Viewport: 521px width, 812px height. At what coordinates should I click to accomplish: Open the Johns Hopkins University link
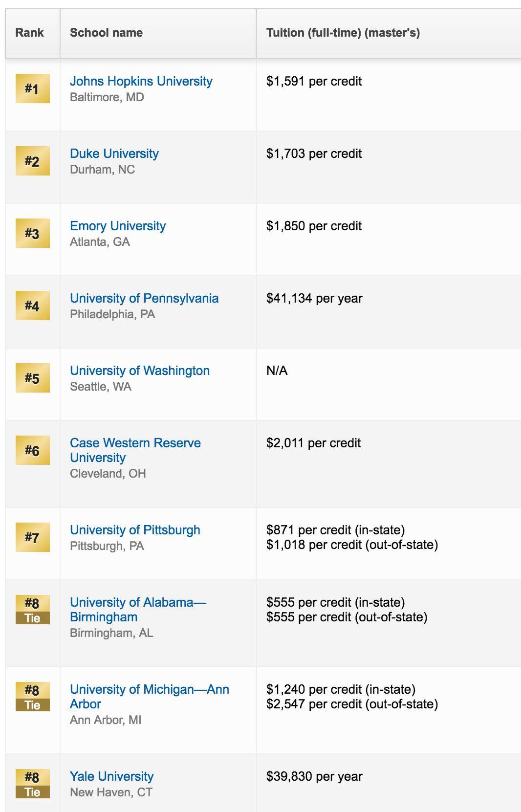[141, 81]
